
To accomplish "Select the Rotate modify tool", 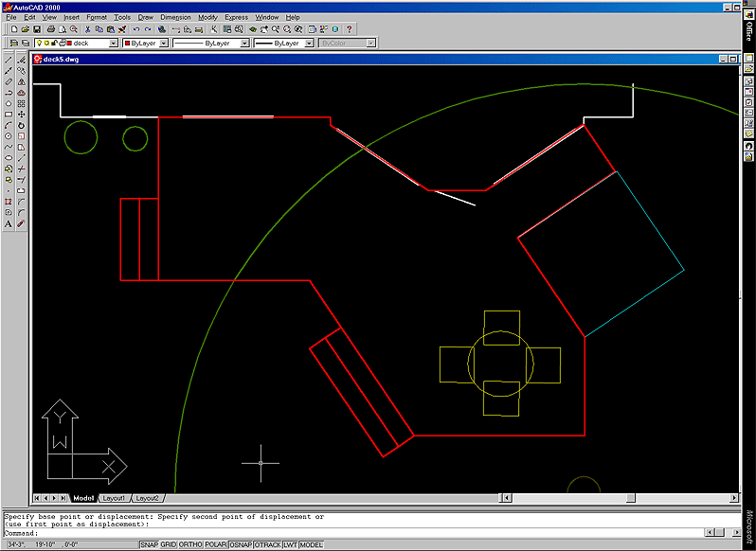I will pos(21,125).
